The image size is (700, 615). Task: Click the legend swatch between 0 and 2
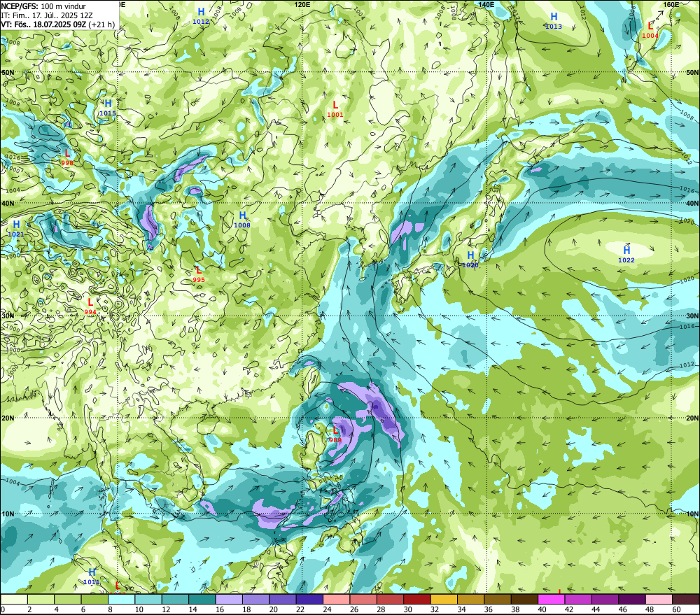click(x=14, y=599)
